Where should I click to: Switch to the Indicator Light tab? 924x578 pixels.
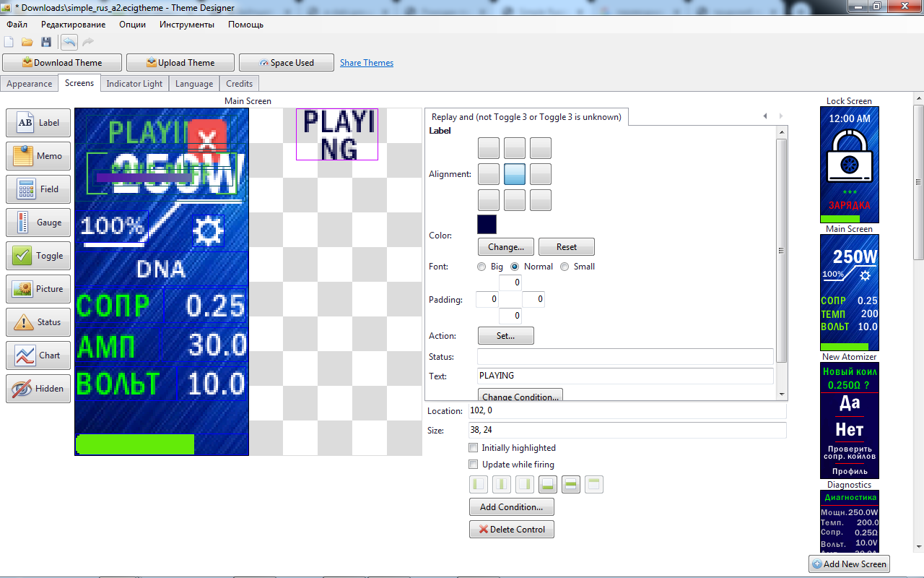[134, 84]
